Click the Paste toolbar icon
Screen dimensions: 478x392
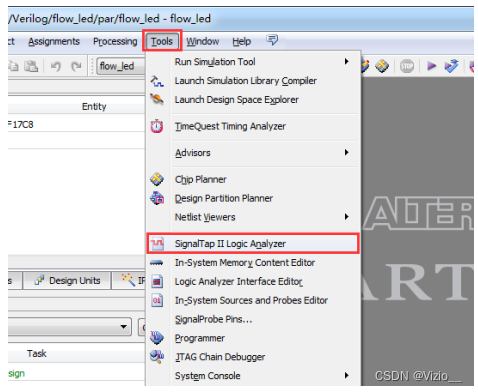click(x=31, y=66)
